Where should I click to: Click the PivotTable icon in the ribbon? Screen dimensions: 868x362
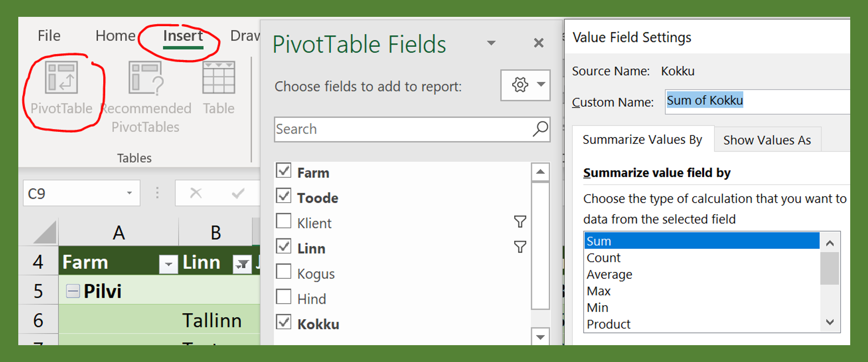[61, 78]
